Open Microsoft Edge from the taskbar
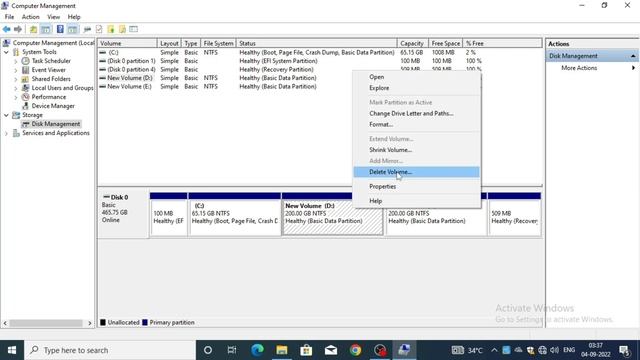The height and width of the screenshot is (360, 640). coord(257,350)
